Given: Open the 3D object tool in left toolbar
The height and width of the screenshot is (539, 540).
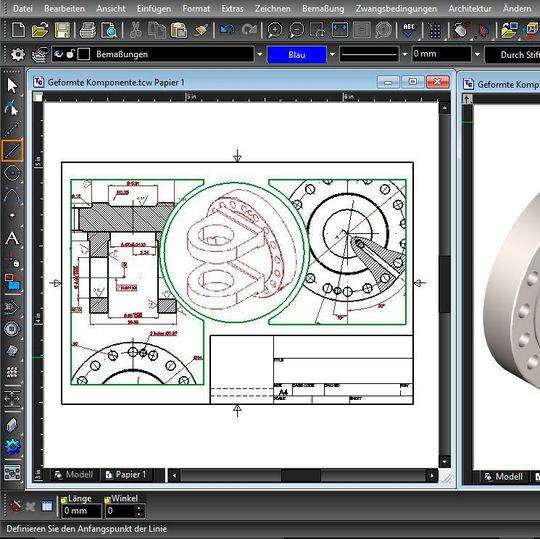Looking at the screenshot, I should coord(12,307).
